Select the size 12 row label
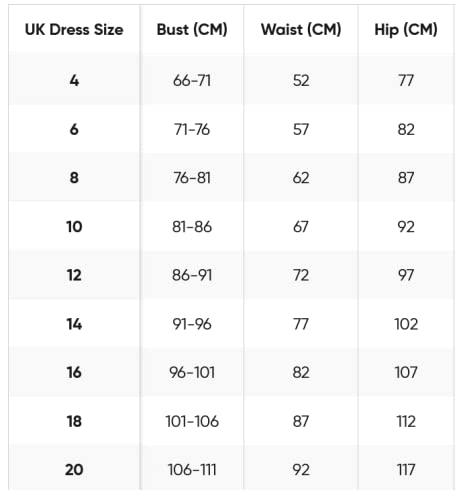Viewport: 463px width, 500px height. 74,275
